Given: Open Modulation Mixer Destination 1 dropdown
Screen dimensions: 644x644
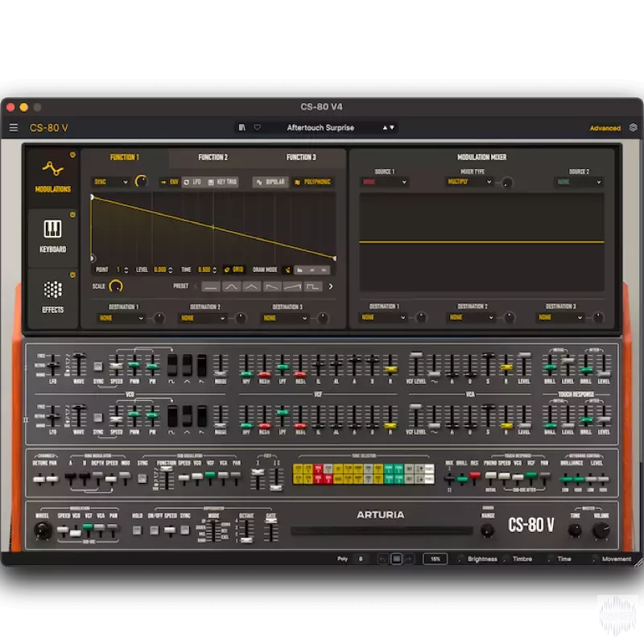Looking at the screenshot, I should click(x=383, y=317).
